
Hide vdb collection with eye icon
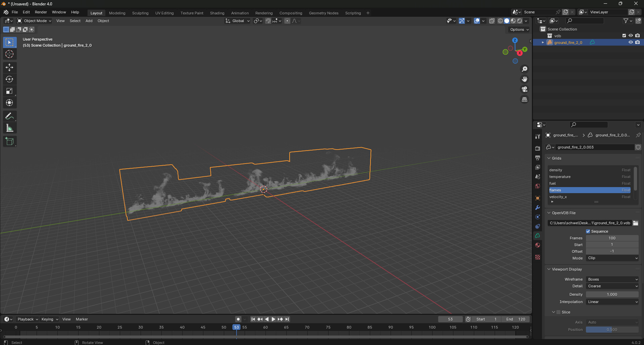(631, 36)
